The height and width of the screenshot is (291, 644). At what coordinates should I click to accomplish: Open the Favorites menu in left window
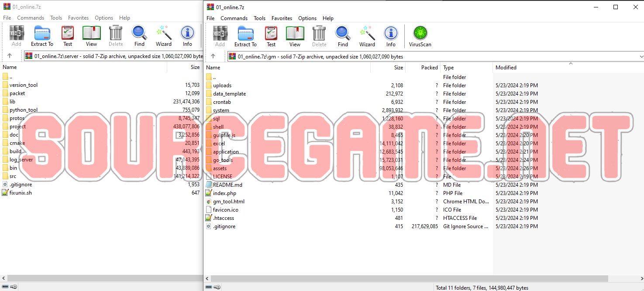click(x=78, y=18)
